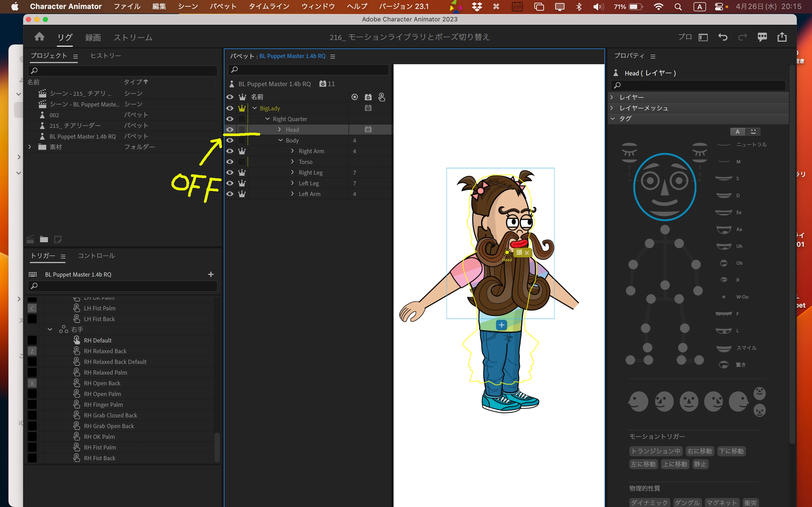This screenshot has height=507, width=812.
Task: Add a new trigger with the plus icon
Action: coord(211,274)
